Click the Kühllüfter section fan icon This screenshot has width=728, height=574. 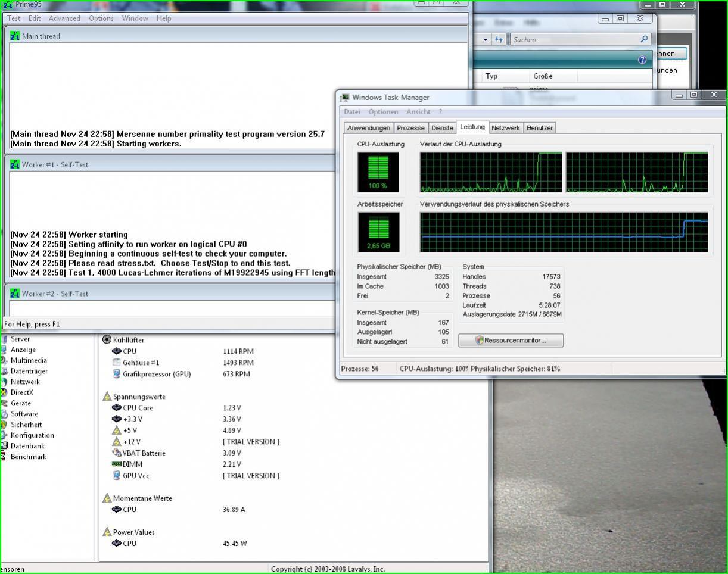[x=107, y=339]
